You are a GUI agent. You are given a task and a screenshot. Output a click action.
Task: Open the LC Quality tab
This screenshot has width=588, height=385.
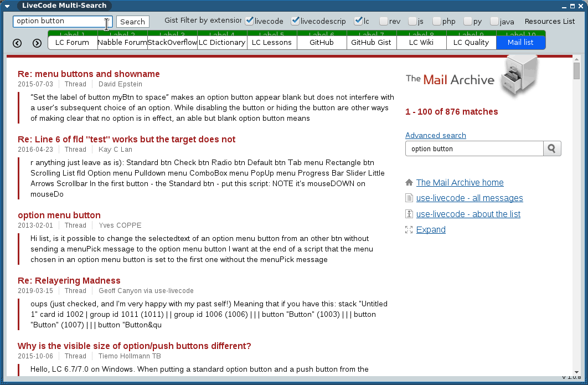[471, 43]
